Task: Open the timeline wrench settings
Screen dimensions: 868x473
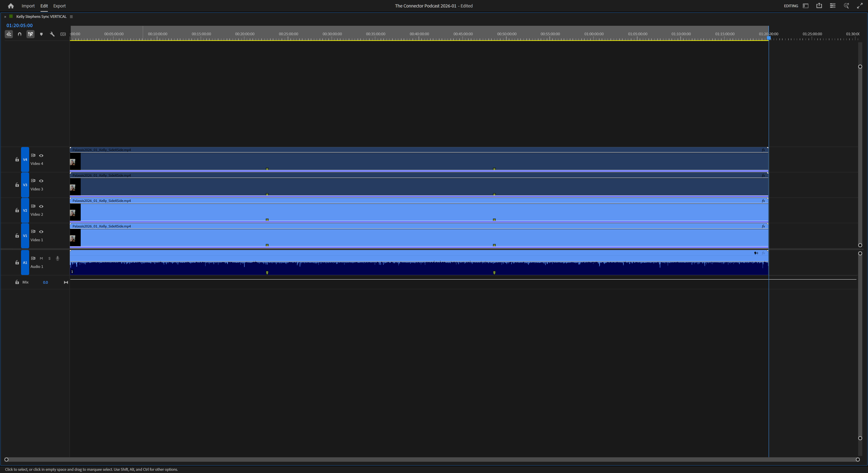Action: coord(52,34)
